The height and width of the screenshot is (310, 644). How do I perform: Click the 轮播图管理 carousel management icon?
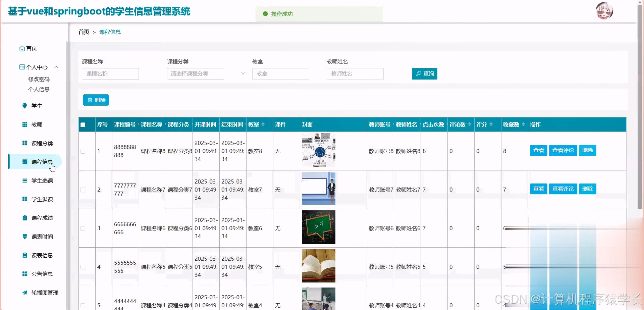pyautogui.click(x=24, y=292)
